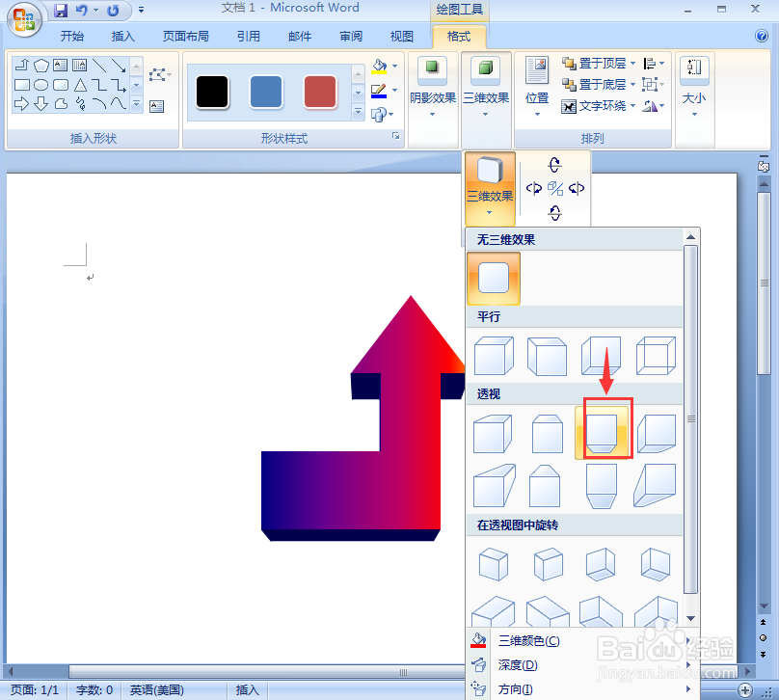The image size is (779, 700).
Task: Select the highlighted perspective style extruding downward
Action: pos(602,434)
